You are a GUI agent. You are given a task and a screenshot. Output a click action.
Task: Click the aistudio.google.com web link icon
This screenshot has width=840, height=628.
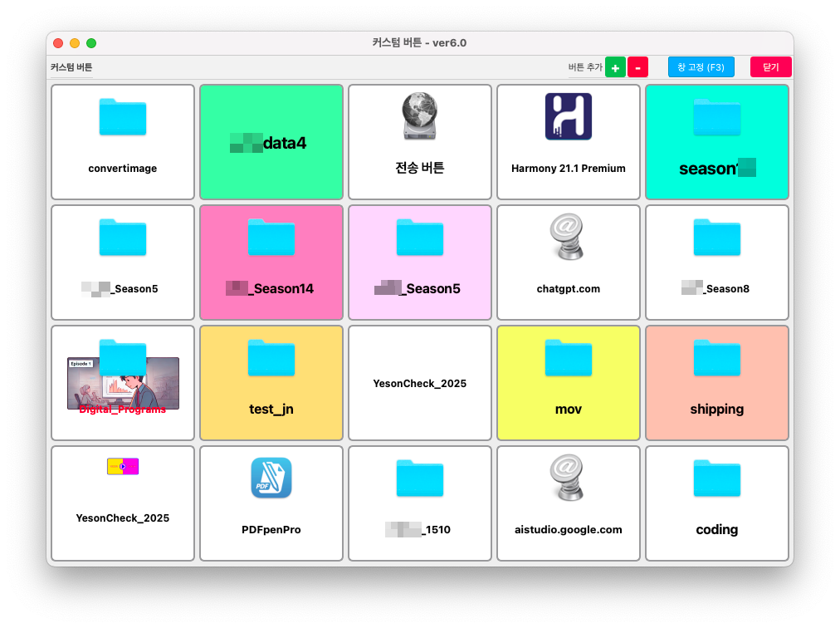(569, 478)
